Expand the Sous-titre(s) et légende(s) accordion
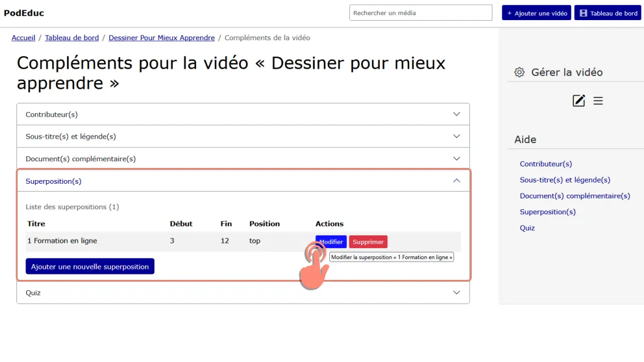The height and width of the screenshot is (362, 644). 243,136
